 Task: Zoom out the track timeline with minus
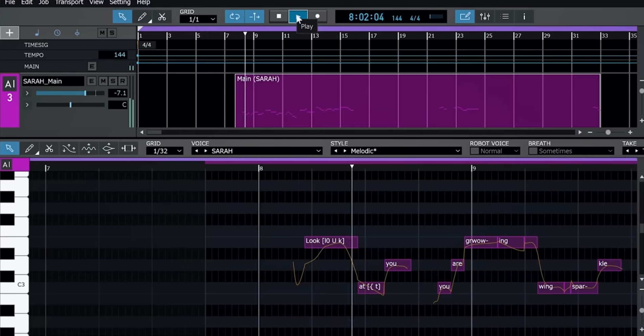tap(590, 132)
